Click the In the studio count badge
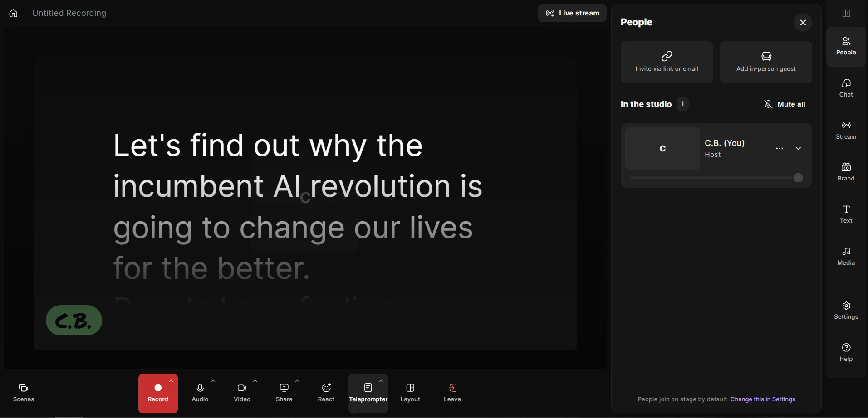 click(682, 104)
